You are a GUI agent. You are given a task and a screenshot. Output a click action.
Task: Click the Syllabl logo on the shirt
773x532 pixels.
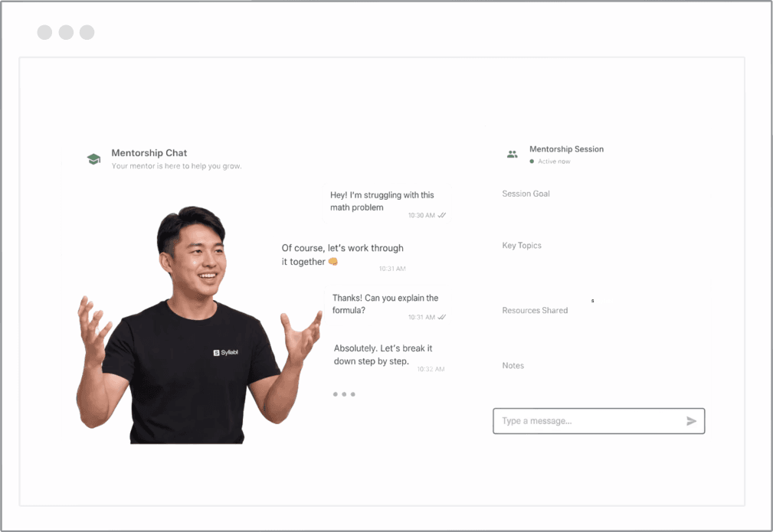click(226, 353)
